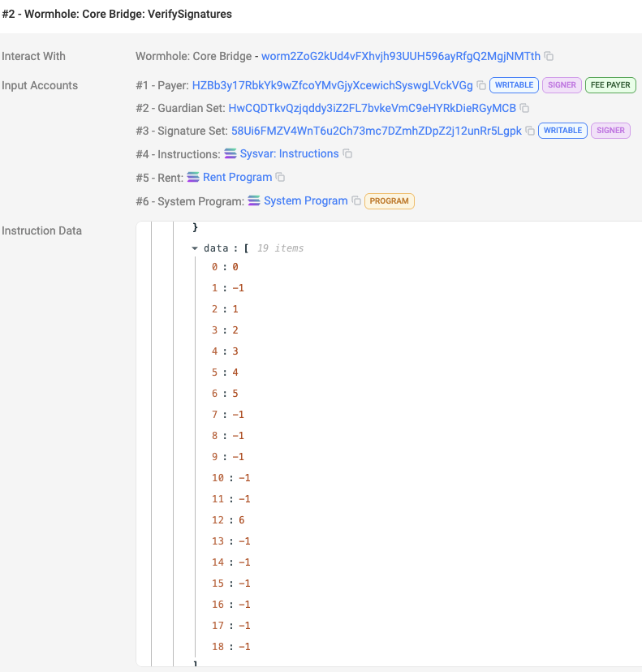Click the Solana icon beside Rent Program

[193, 177]
